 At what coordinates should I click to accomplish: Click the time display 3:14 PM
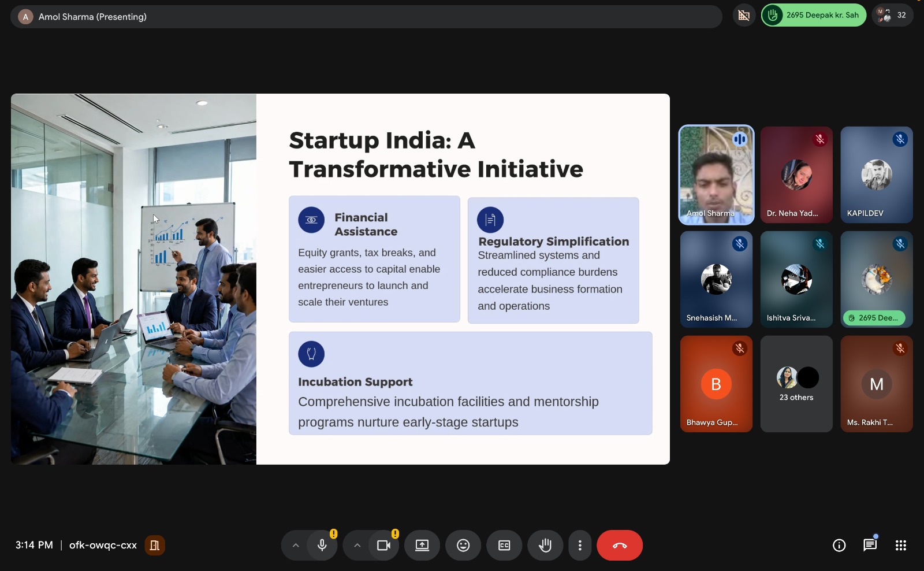pyautogui.click(x=34, y=545)
